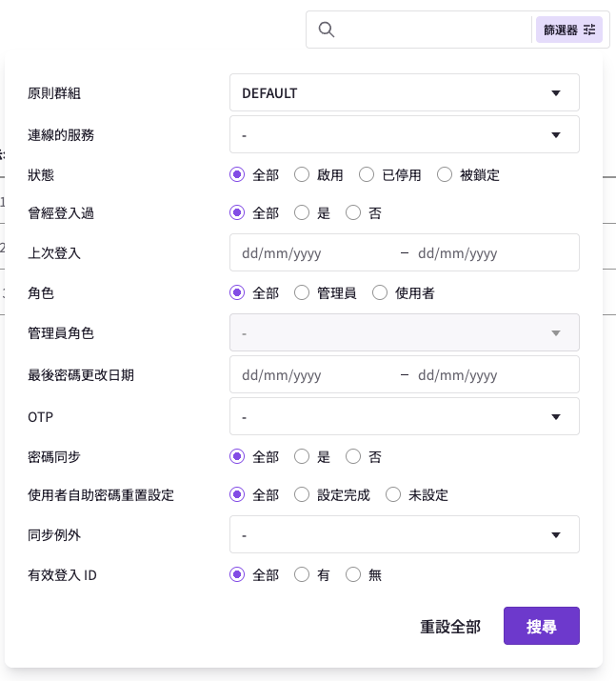Screen dimensions: 616x681
Task: Select 已停用 status radio button
Action: click(367, 175)
